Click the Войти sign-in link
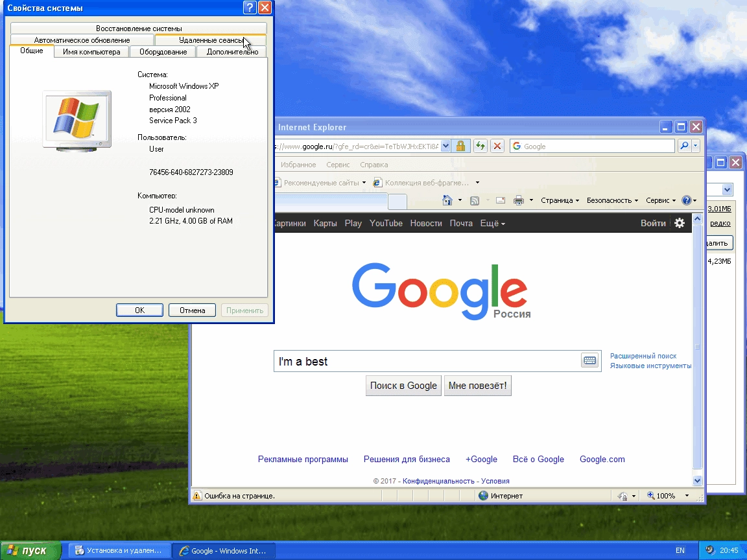Screen dimensions: 747x560 653,223
